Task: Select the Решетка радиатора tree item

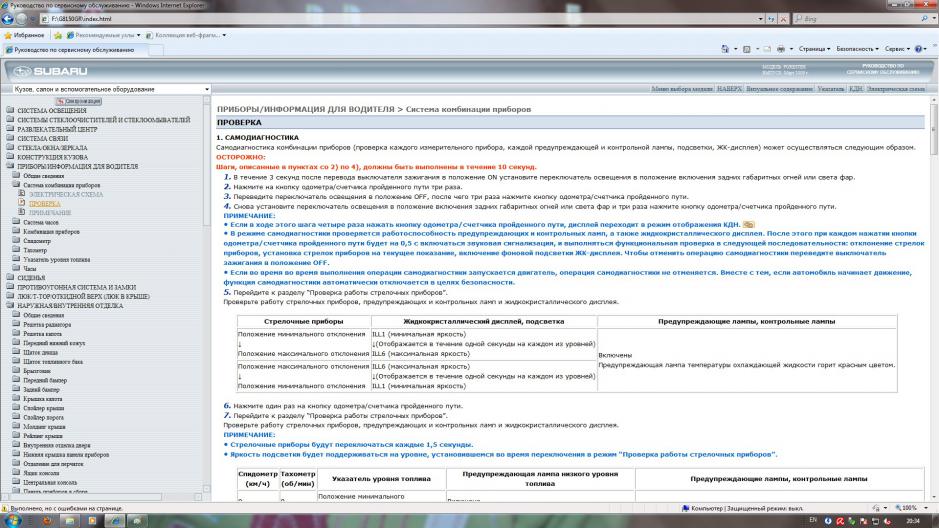Action: coord(47,324)
